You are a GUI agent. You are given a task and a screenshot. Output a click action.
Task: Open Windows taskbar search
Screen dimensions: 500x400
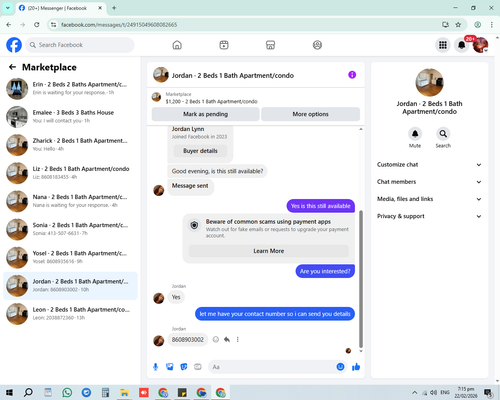[28, 393]
